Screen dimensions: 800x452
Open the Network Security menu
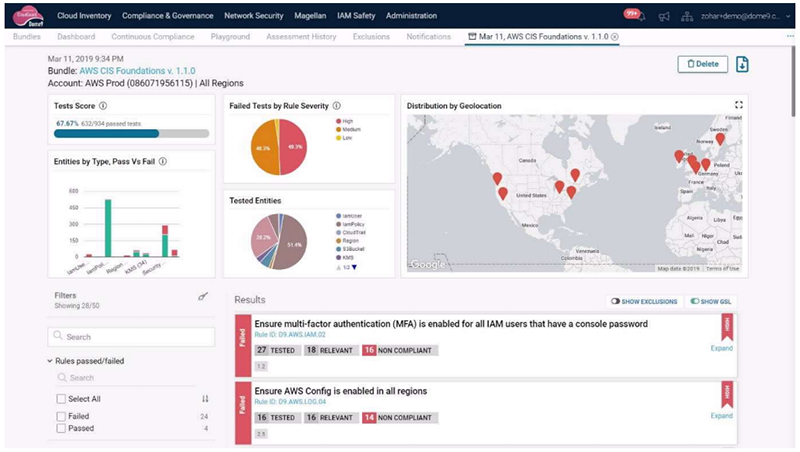pos(254,16)
